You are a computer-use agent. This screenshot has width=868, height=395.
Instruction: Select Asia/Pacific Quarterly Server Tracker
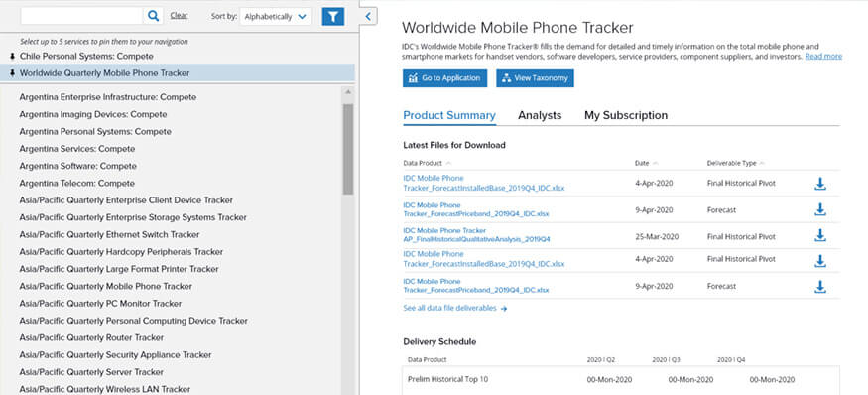(x=91, y=372)
